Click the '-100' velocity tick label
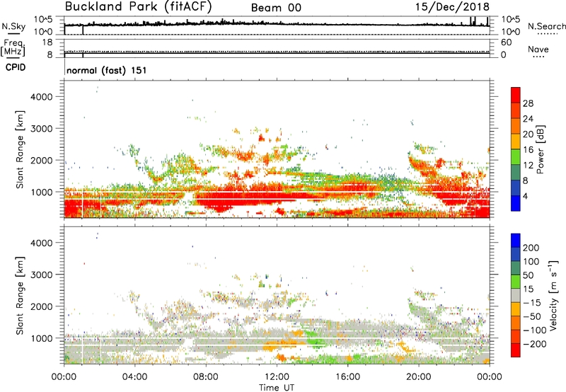This screenshot has height=392, width=566. pyautogui.click(x=535, y=330)
